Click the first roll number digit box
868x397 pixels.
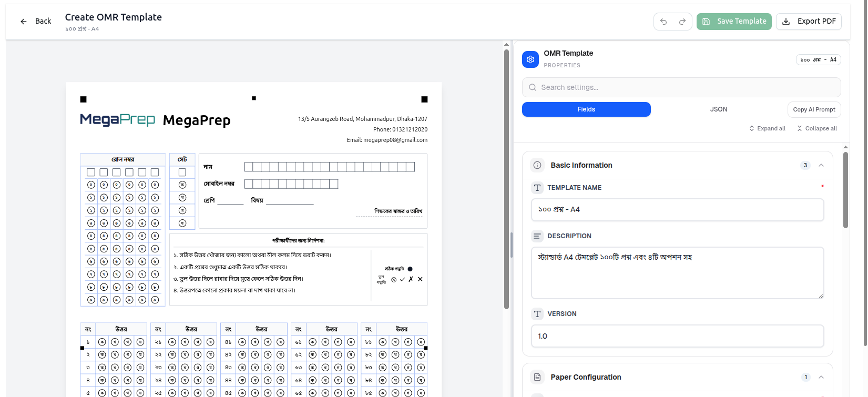91,172
